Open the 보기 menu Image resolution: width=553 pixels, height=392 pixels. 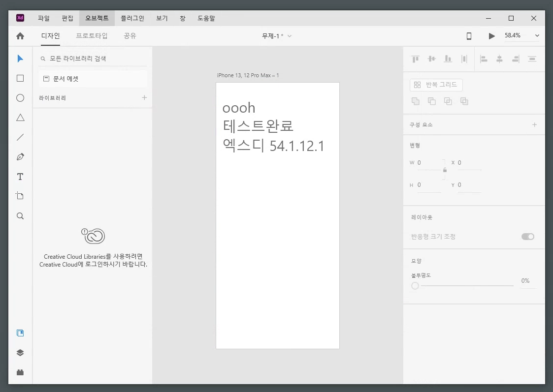click(x=162, y=18)
